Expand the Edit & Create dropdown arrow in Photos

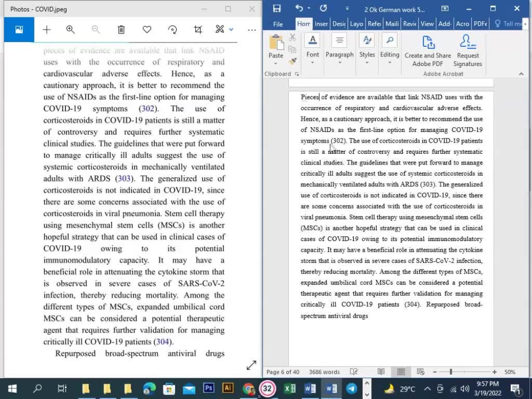(231, 29)
